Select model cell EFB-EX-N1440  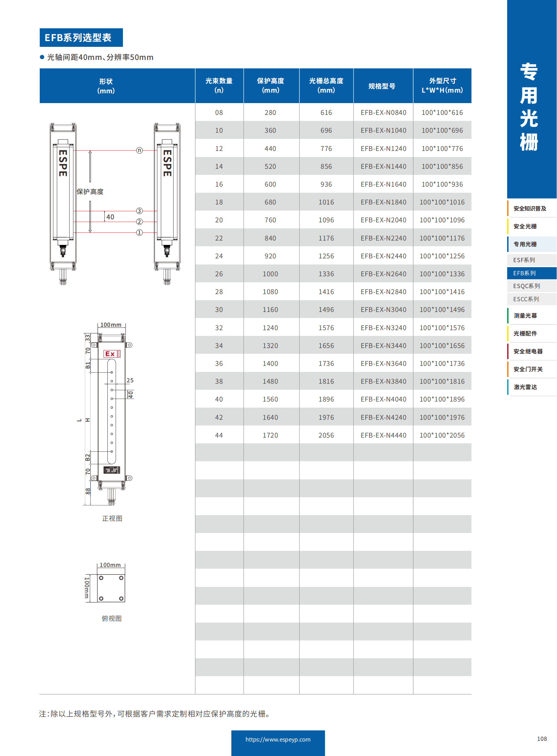tap(383, 167)
